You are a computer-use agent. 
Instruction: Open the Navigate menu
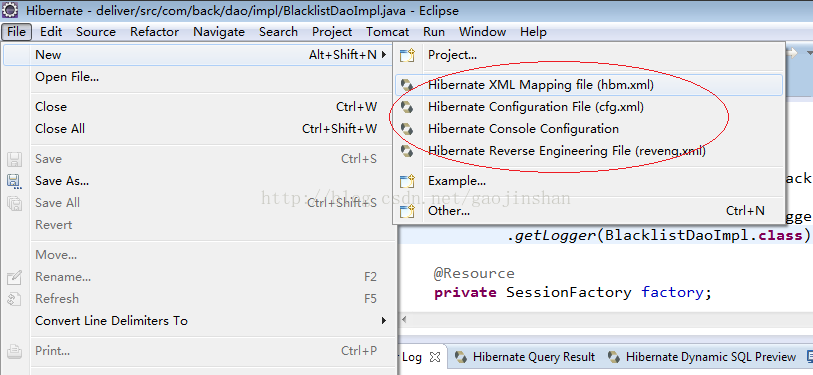pos(219,32)
